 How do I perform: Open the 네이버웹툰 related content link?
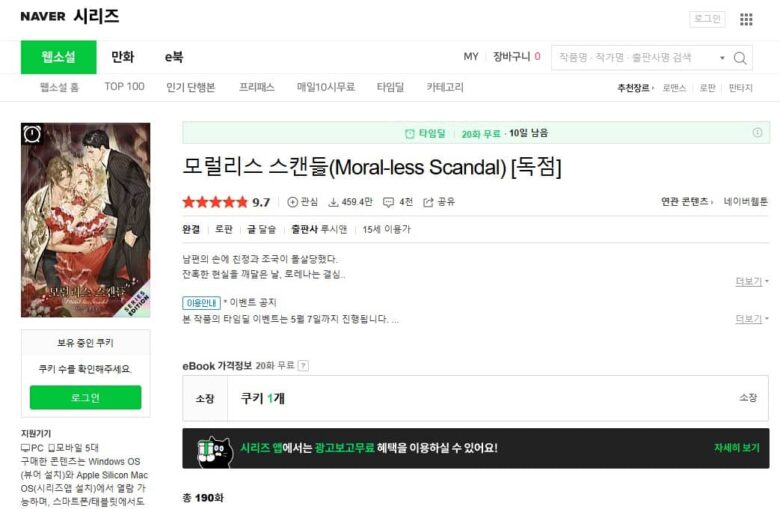(745, 202)
